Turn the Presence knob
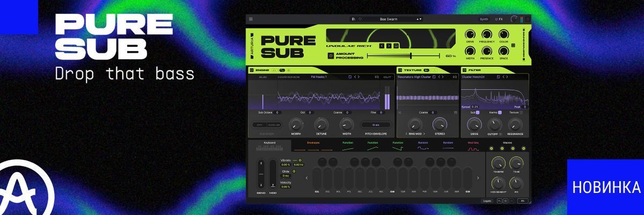Viewport: 644px width, 215px height. [487, 51]
